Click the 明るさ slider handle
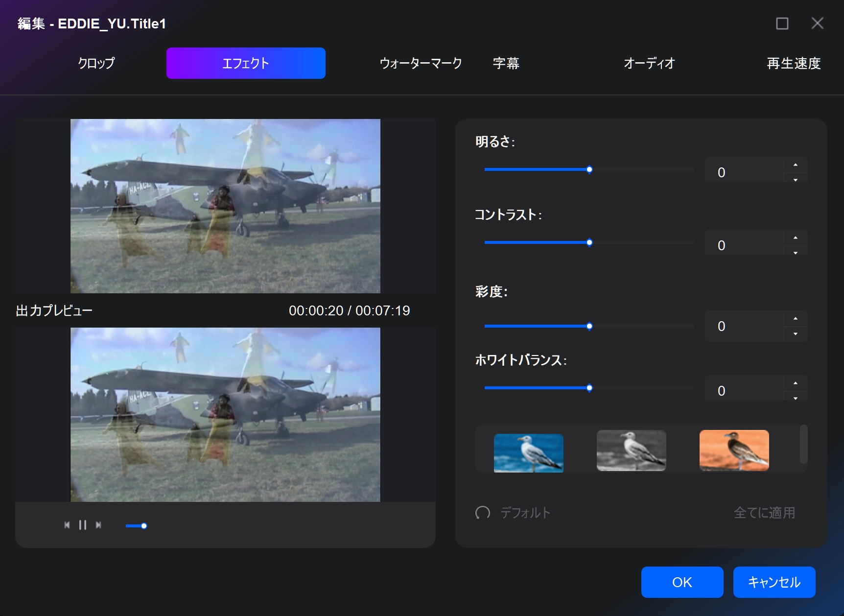The height and width of the screenshot is (616, 844). point(589,169)
